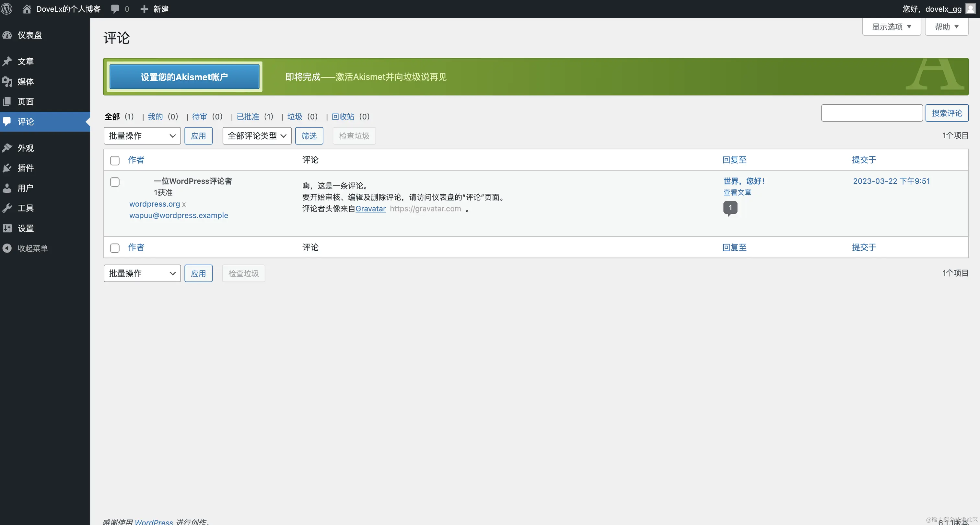The image size is (980, 525).
Task: Click the comment bubble icon in admin bar
Action: point(115,9)
